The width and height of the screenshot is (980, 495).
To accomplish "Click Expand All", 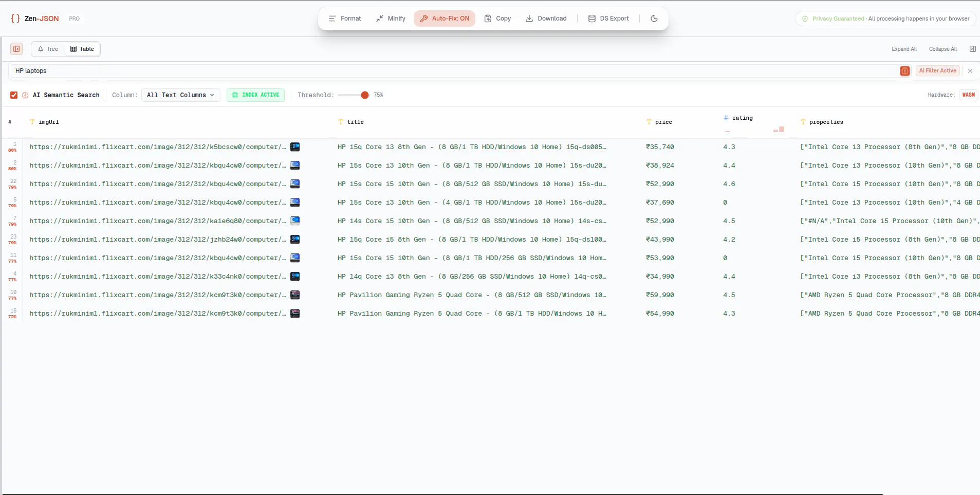I will pyautogui.click(x=904, y=49).
